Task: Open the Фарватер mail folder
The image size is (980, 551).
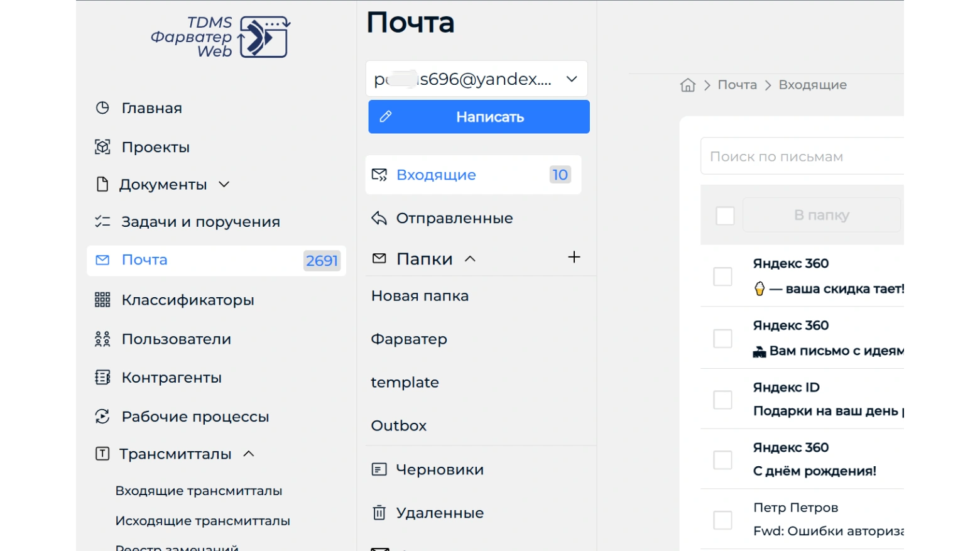Action: [409, 339]
